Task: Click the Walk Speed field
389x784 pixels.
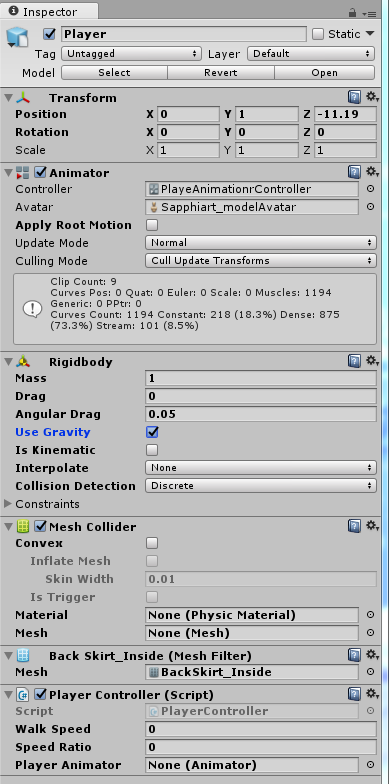Action: [260, 729]
